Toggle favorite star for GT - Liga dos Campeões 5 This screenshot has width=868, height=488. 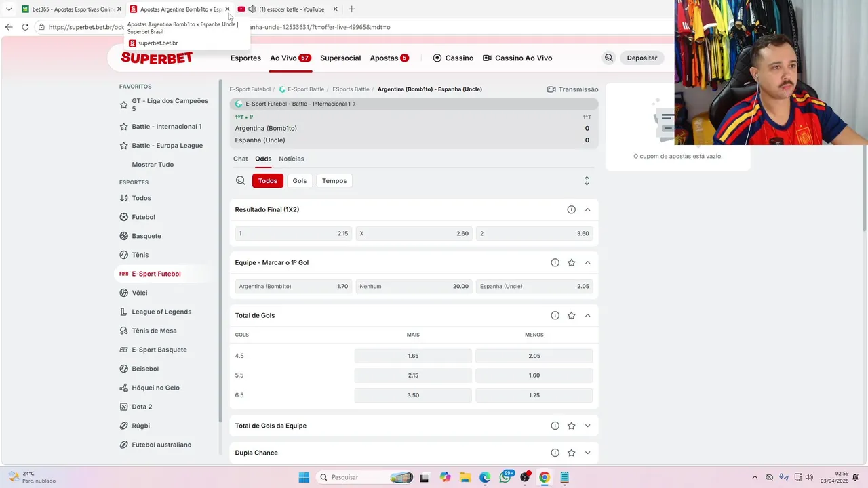(x=123, y=105)
